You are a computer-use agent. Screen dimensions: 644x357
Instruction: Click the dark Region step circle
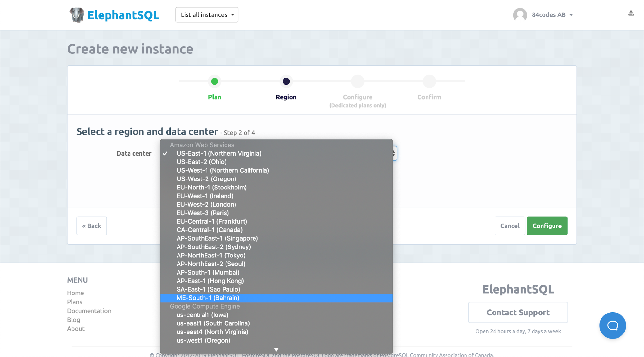(x=286, y=82)
